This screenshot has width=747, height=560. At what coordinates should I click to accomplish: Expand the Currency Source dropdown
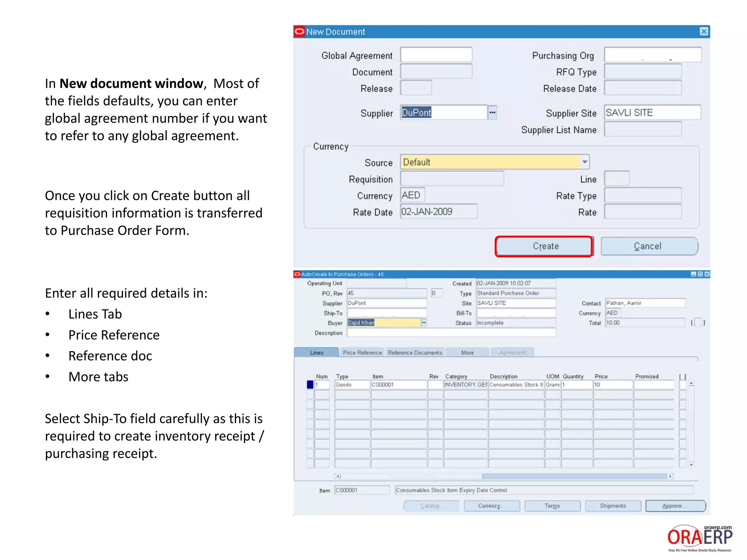click(x=584, y=162)
